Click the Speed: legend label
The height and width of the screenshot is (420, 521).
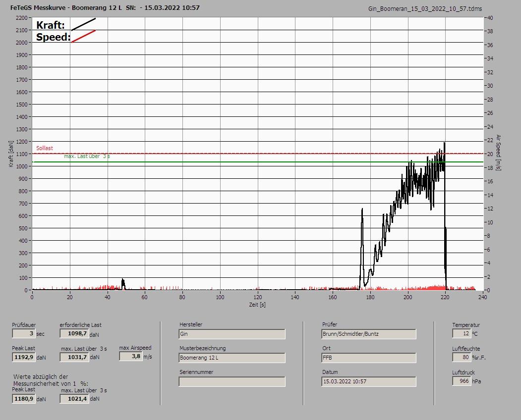tap(54, 37)
